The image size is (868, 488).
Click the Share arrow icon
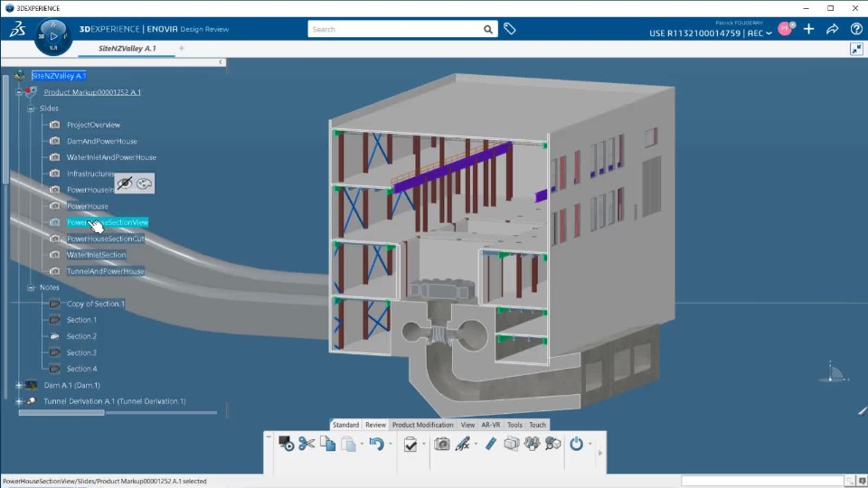[832, 29]
